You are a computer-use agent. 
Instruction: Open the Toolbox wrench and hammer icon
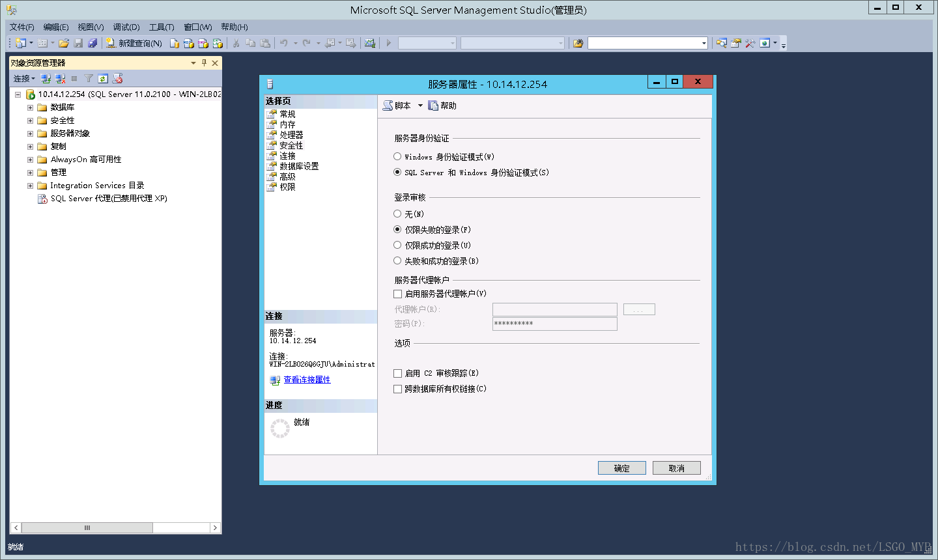click(x=750, y=43)
